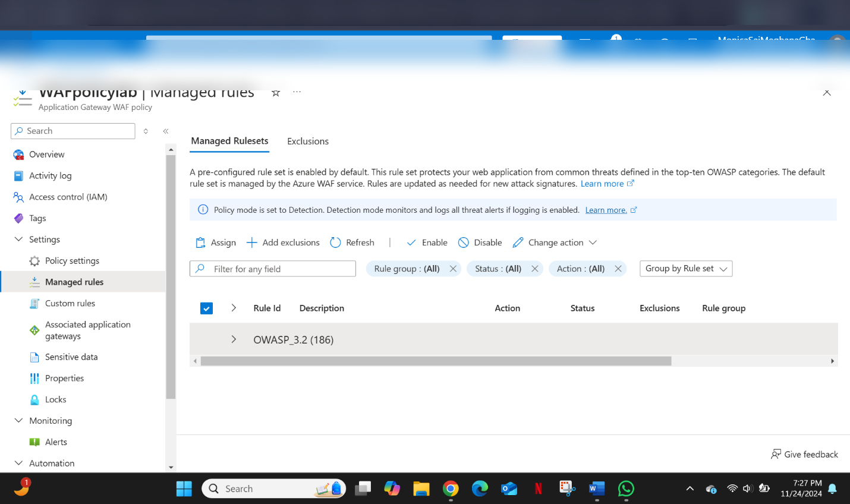Remove the Action filter
The height and width of the screenshot is (504, 850).
pyautogui.click(x=618, y=269)
